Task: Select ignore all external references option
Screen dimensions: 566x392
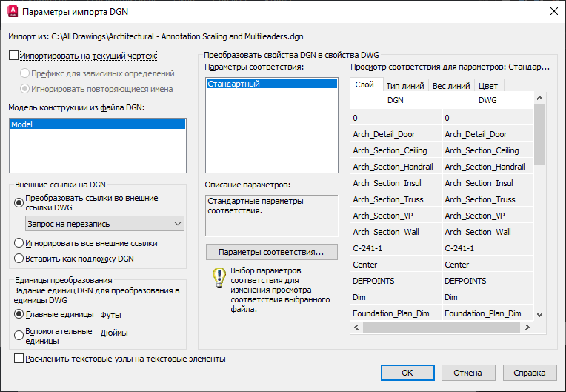Action: pyautogui.click(x=19, y=243)
